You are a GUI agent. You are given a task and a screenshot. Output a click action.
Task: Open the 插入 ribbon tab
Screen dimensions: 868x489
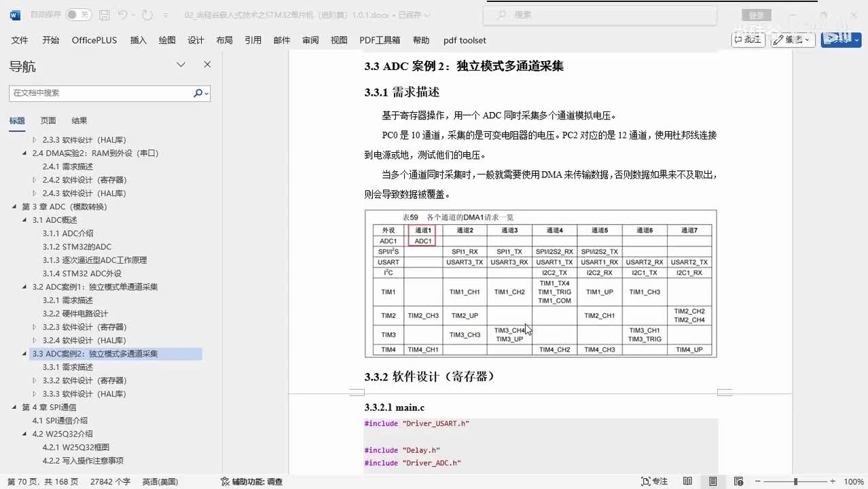tap(139, 40)
